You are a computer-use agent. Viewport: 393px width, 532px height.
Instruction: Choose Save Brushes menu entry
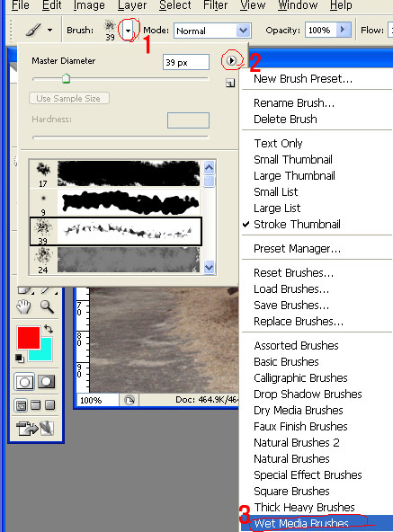[x=291, y=306]
